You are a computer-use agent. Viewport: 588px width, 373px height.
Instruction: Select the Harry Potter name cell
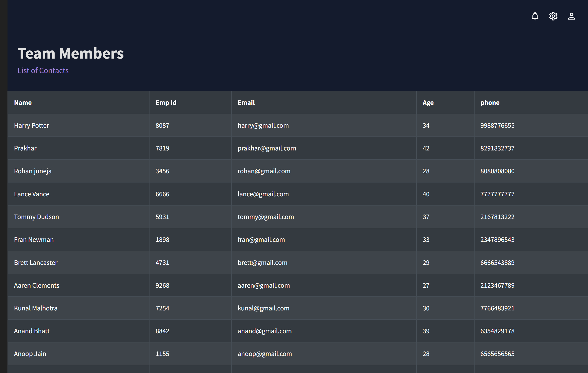pyautogui.click(x=32, y=125)
